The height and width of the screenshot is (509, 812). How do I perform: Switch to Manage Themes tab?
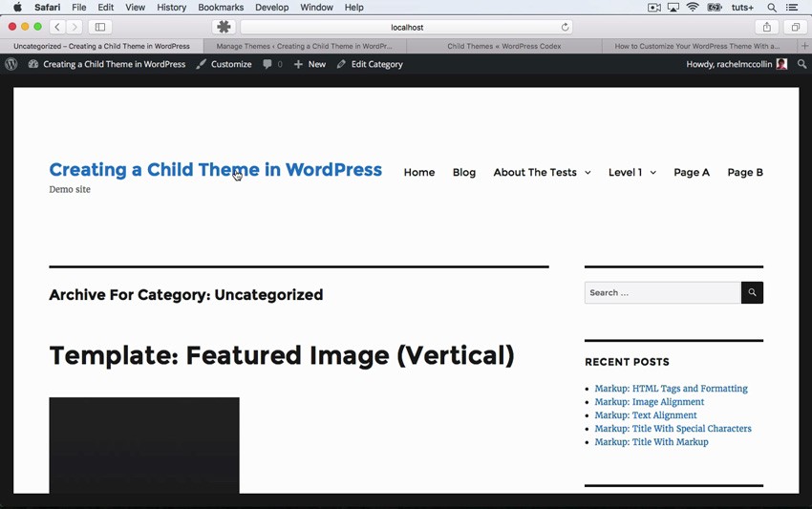[305, 46]
